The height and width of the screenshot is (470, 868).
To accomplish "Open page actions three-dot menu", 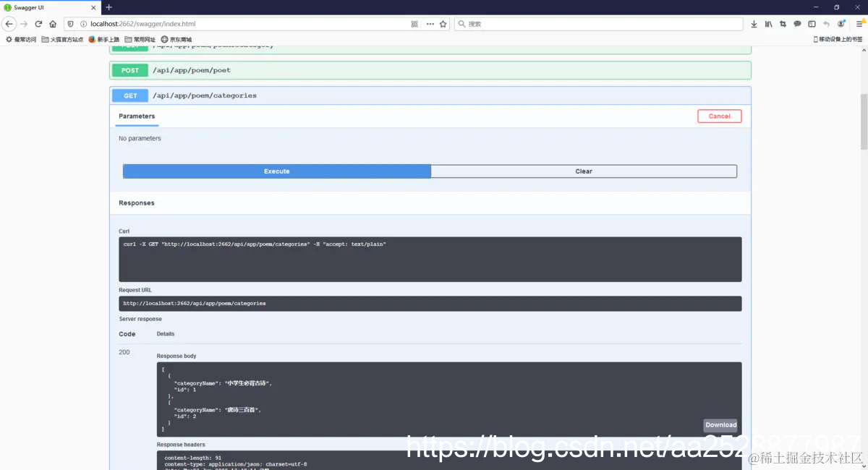I will click(430, 24).
